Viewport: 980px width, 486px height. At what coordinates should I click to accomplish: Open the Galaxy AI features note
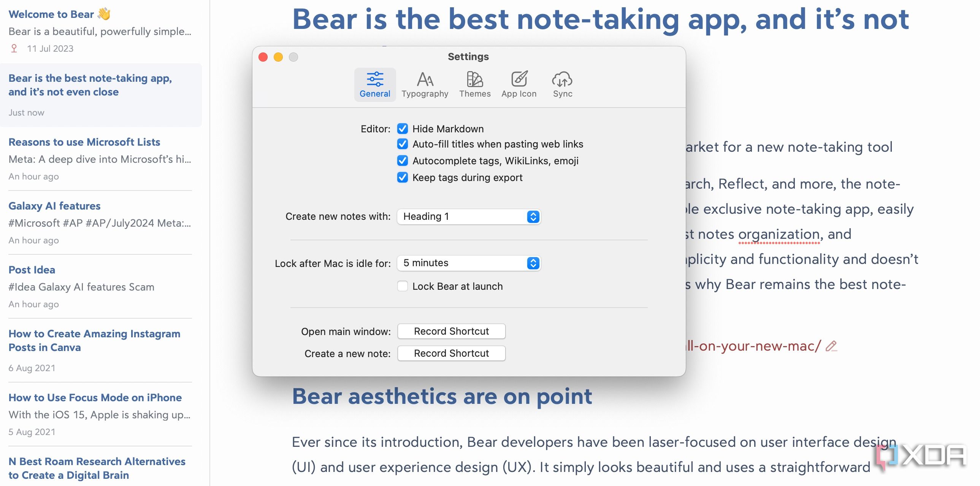point(100,222)
